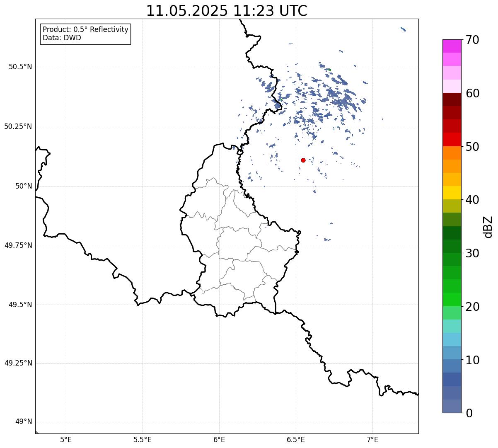Click the 50.5°N latitude label
This screenshot has width=498, height=448.
point(20,67)
